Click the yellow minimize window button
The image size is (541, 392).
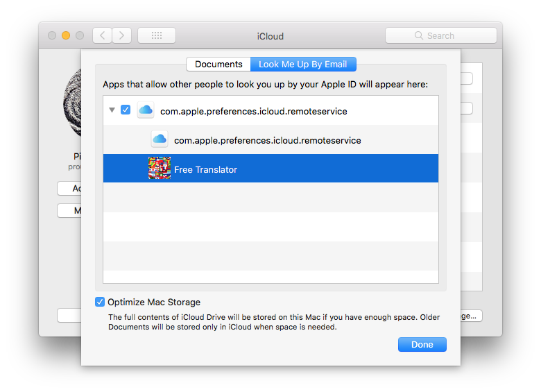[x=66, y=35]
